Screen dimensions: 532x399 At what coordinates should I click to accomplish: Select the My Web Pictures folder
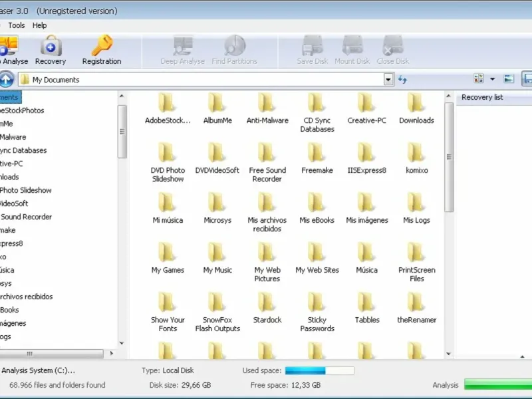267,263
